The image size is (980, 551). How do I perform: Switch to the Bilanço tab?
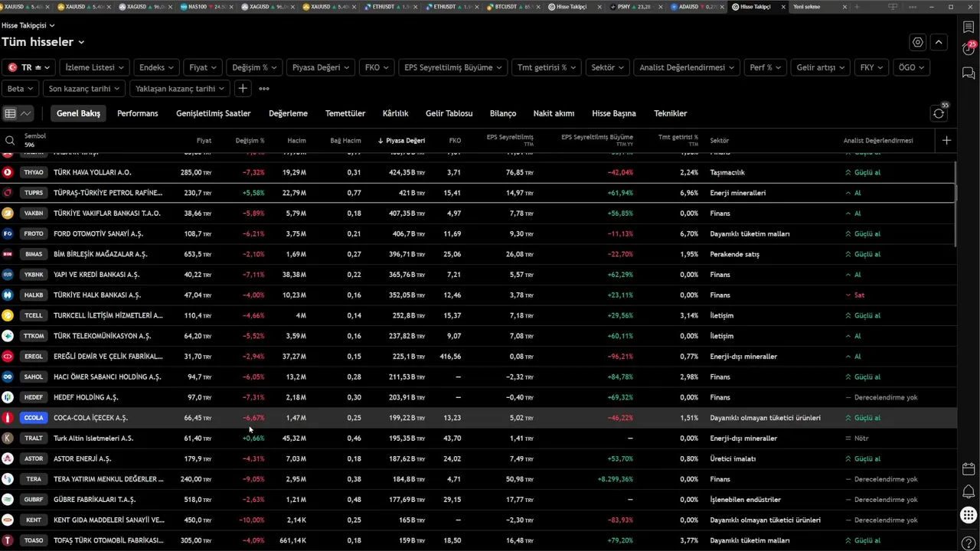(503, 113)
